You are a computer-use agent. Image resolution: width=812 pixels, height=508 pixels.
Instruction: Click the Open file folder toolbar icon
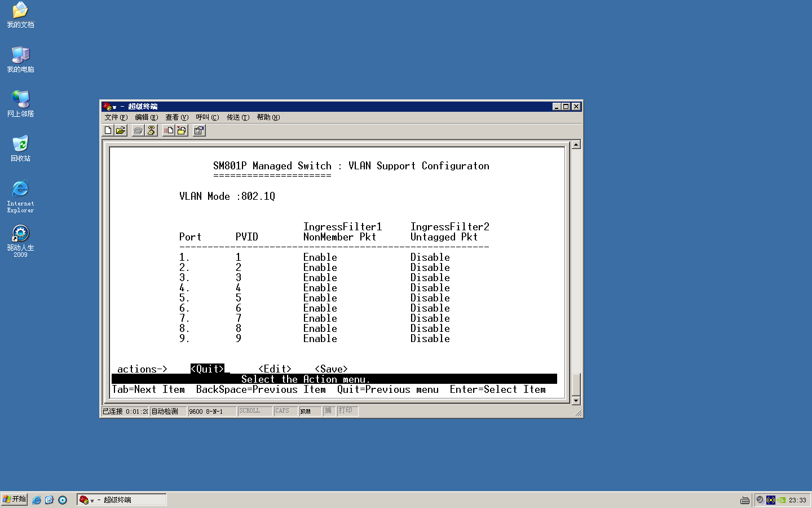[x=121, y=130]
